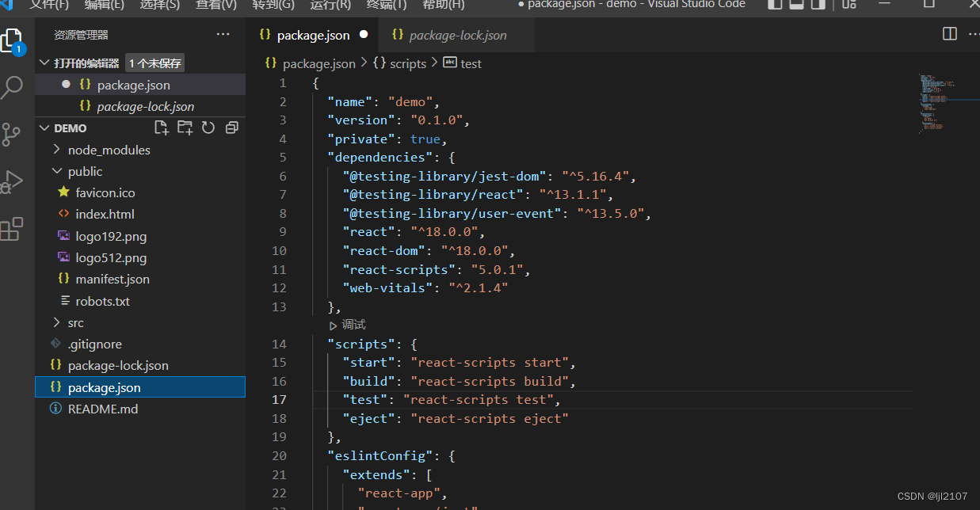Viewport: 980px width, 510px height.
Task: Click the "web-vitals" key on line 12
Action: (x=387, y=287)
